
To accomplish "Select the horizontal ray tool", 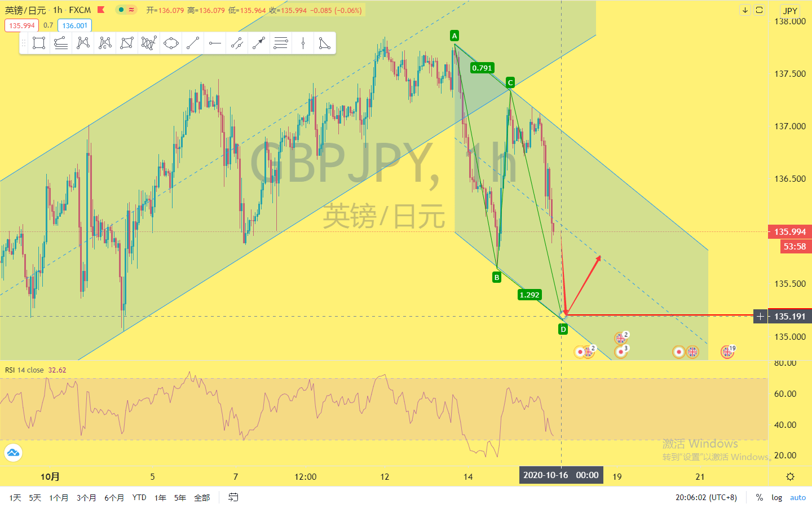I will (215, 43).
